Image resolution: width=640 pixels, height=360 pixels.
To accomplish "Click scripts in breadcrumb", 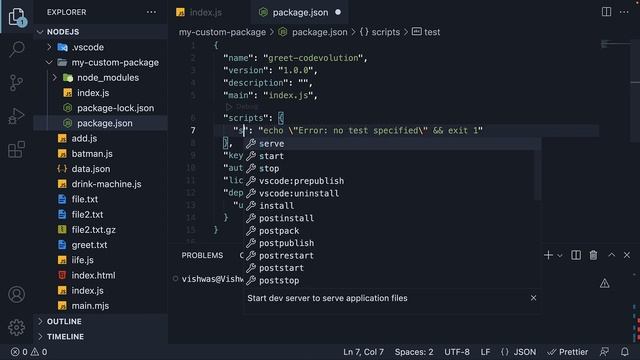I will coord(386,32).
